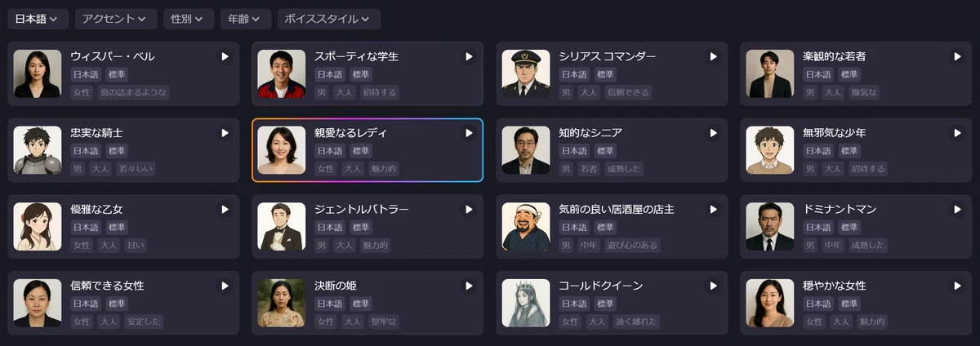Play the 楽観的な若者 voice preview
980x346 pixels.
point(957,56)
